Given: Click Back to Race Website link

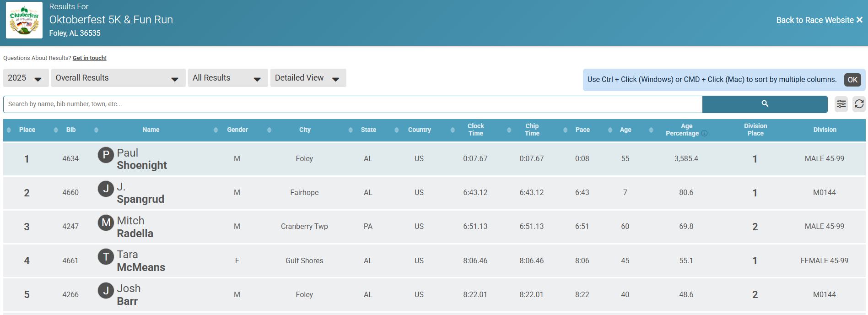Looking at the screenshot, I should 819,20.
